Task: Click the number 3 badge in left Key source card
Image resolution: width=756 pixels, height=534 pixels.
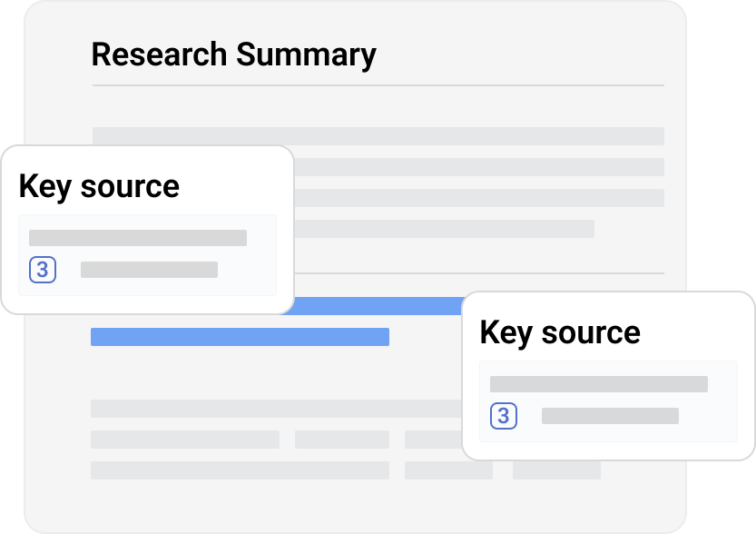Action: pos(43,270)
